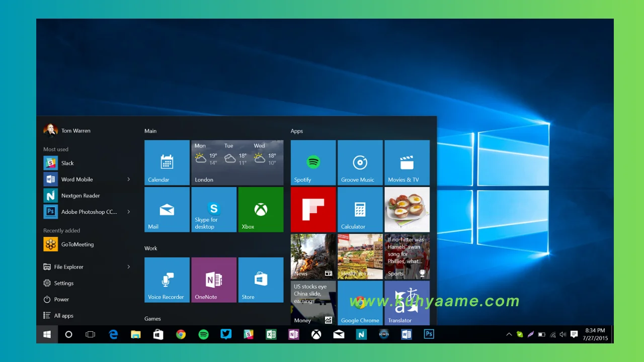Click the Games group heading

click(x=152, y=319)
